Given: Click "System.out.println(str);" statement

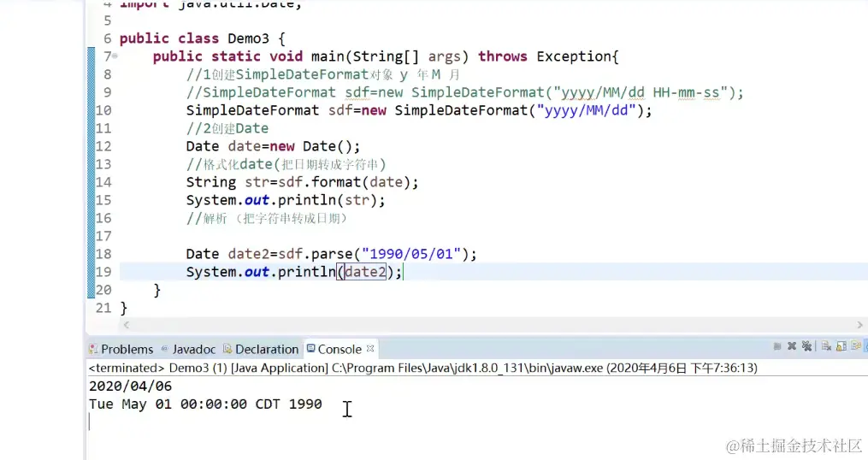Looking at the screenshot, I should pos(286,200).
